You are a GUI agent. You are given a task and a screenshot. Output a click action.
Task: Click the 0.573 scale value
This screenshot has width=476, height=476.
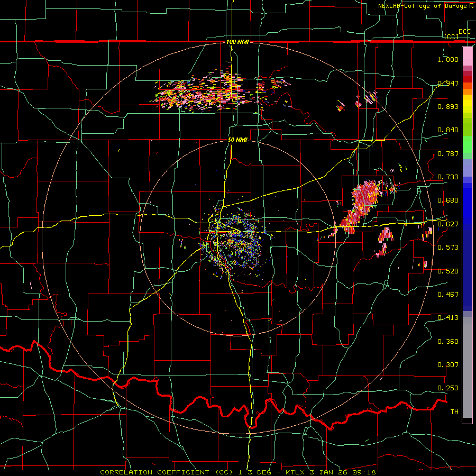coord(448,248)
